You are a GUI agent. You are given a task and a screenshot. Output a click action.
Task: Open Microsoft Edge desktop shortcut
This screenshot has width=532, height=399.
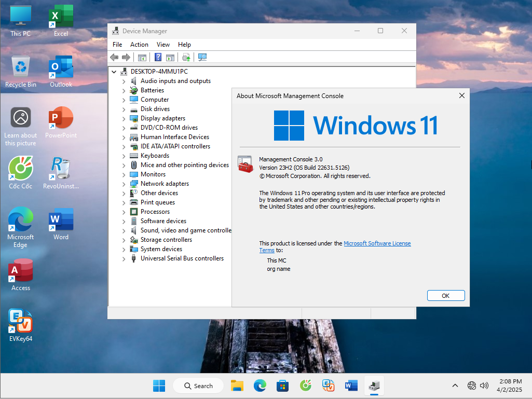21,227
